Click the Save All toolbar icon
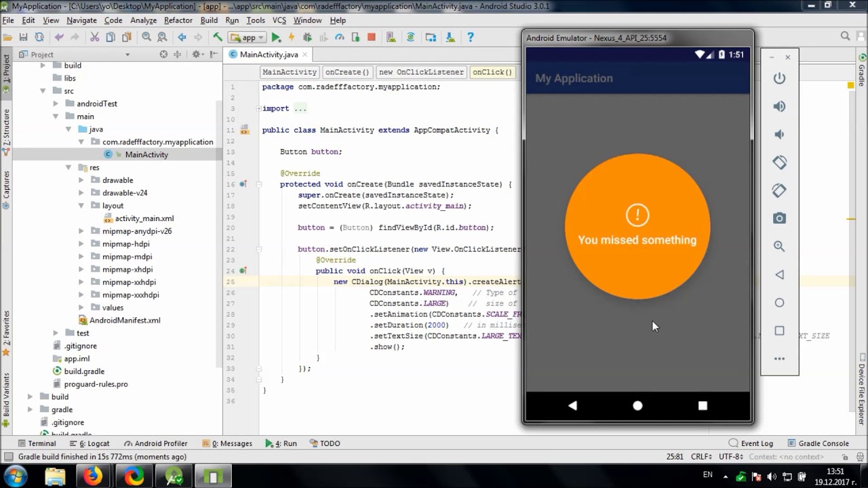Screen dimensions: 868x488 coord(23,37)
